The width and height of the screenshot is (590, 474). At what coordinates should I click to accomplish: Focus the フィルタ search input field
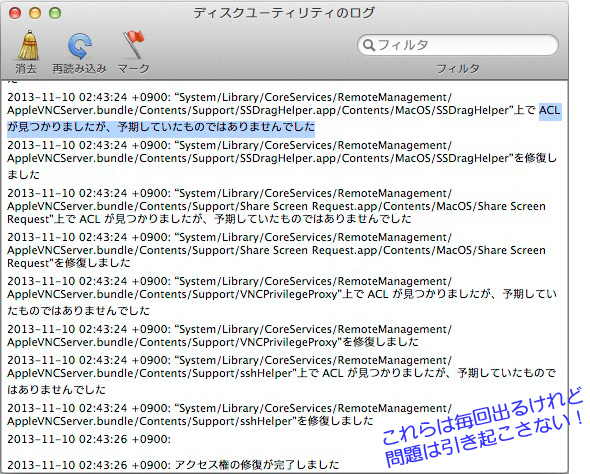click(x=458, y=45)
